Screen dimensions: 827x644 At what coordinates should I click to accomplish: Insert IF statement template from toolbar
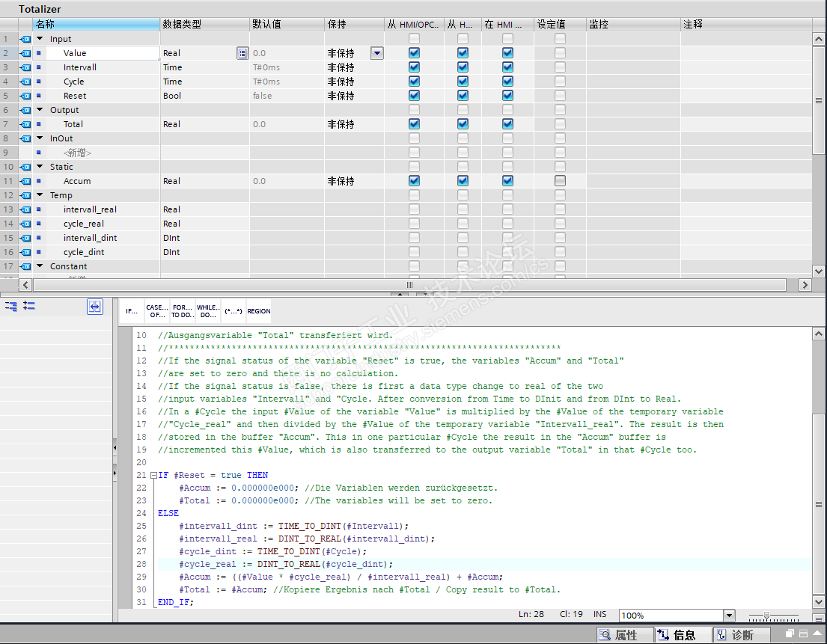point(132,311)
